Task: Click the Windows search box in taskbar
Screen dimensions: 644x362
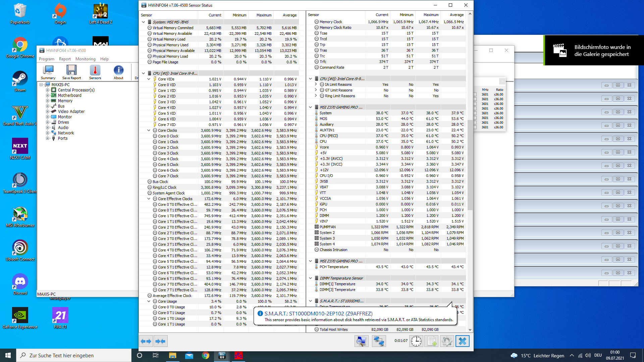Action: [74, 355]
